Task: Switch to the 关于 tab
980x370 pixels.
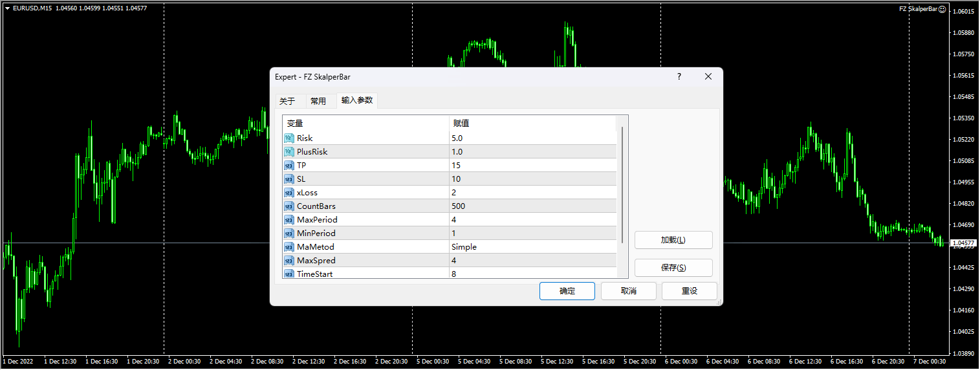Action: pos(287,101)
